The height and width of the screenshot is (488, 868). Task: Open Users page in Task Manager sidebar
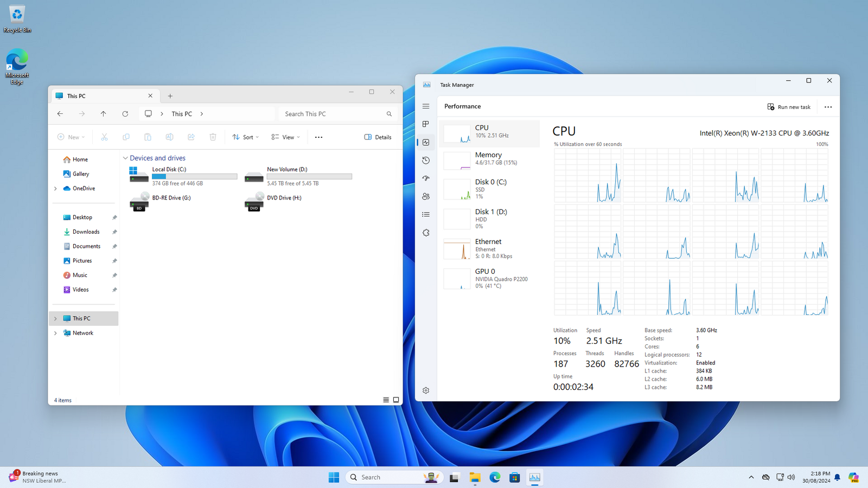(x=426, y=196)
